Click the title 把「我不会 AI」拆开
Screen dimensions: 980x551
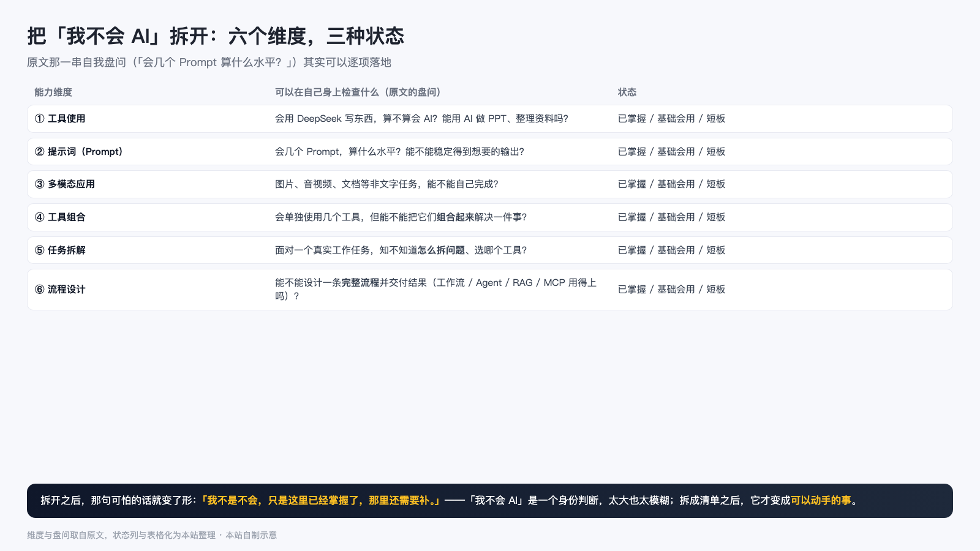[216, 36]
